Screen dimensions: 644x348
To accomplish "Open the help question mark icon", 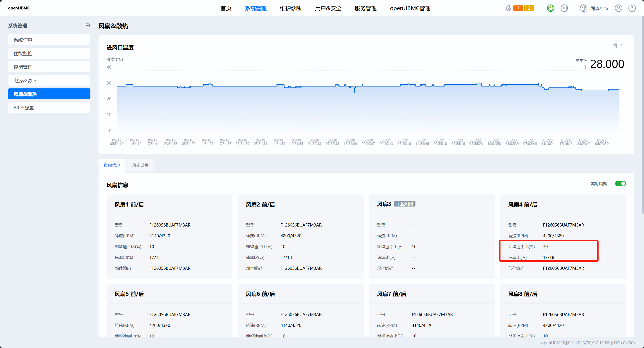I will click(632, 8).
